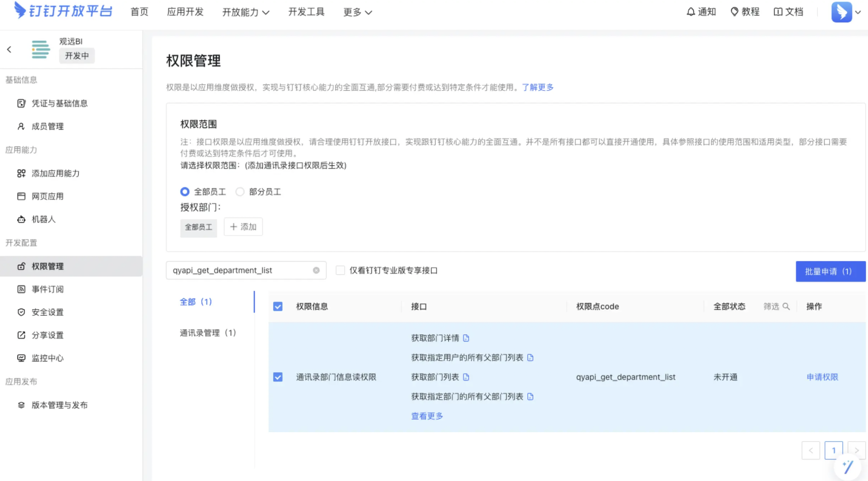Viewport: 868px width, 481px height.
Task: Click the 全部员工 department tag
Action: (x=199, y=228)
